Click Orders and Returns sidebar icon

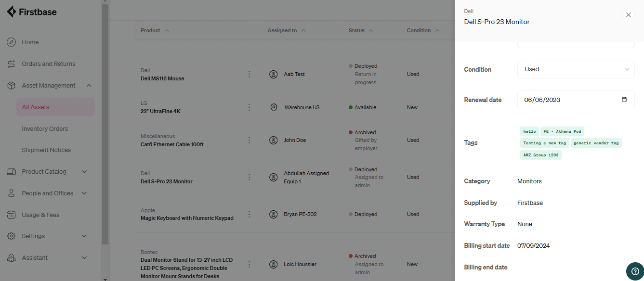(12, 64)
